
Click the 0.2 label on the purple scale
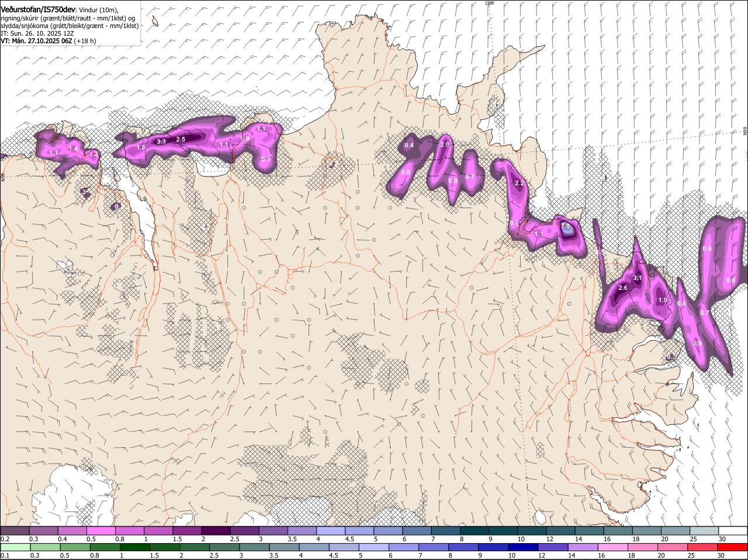pyautogui.click(x=5, y=539)
